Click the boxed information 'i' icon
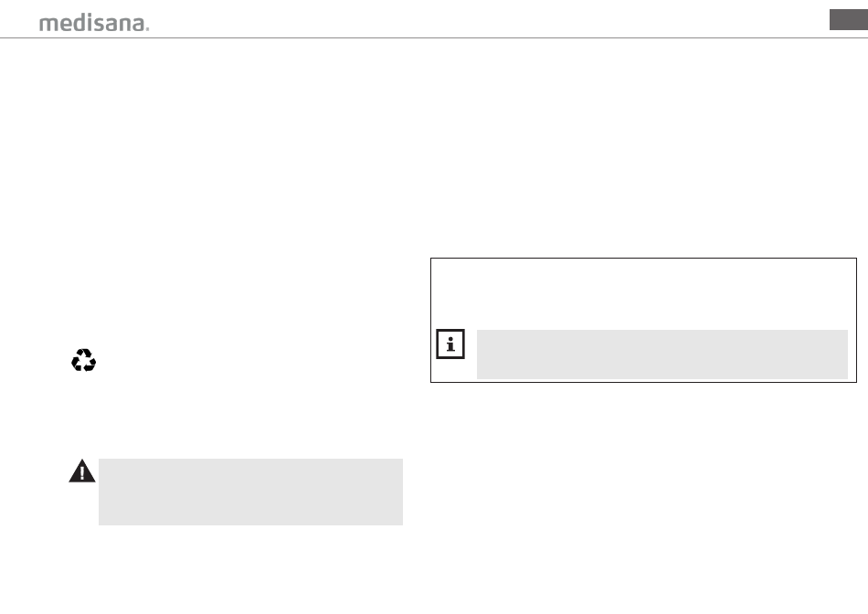Screen dimensions: 868x614 (x=450, y=344)
